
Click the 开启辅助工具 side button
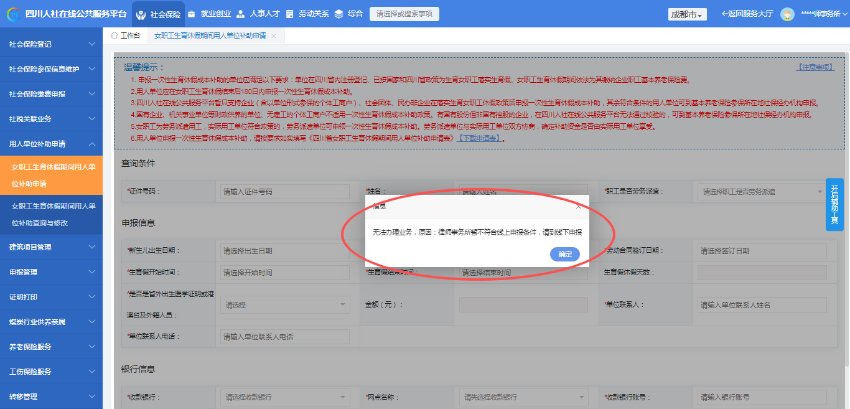click(x=834, y=204)
